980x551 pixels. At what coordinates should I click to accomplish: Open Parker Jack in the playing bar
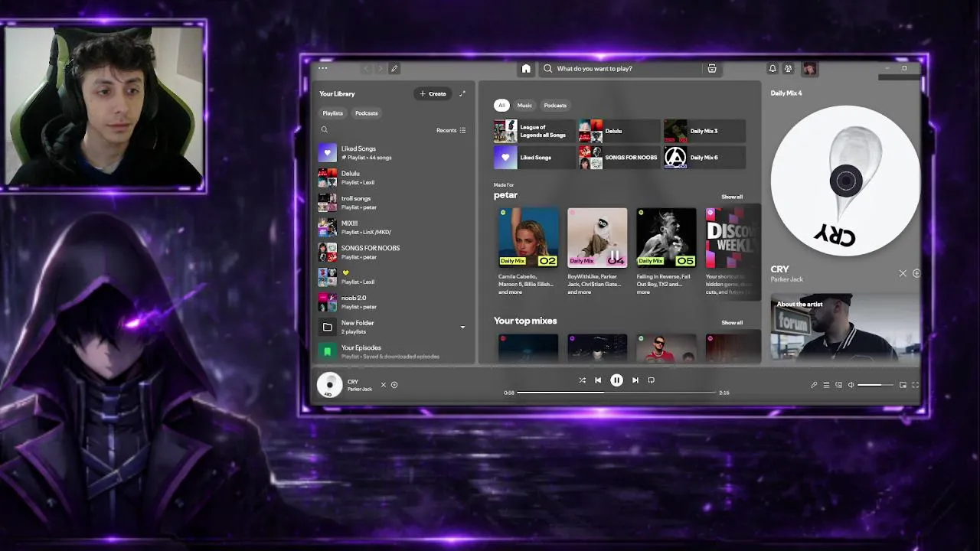(360, 390)
